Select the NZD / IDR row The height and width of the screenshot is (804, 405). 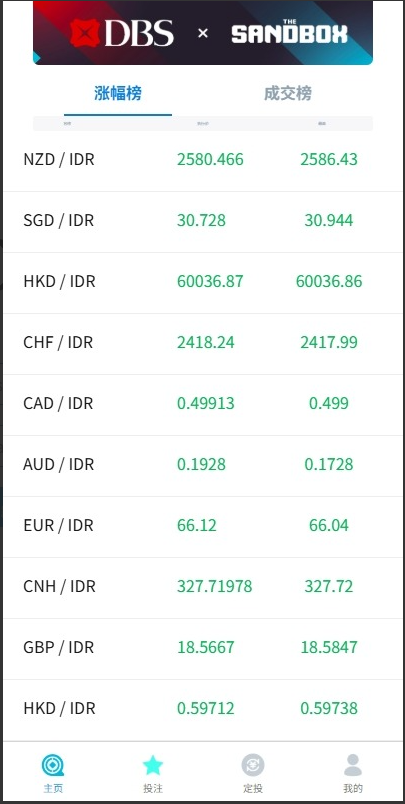pyautogui.click(x=203, y=159)
